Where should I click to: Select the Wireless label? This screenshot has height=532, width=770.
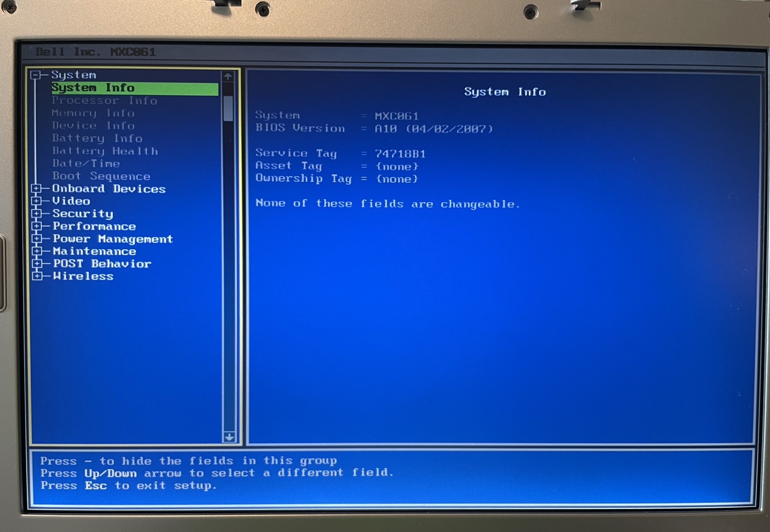[83, 276]
